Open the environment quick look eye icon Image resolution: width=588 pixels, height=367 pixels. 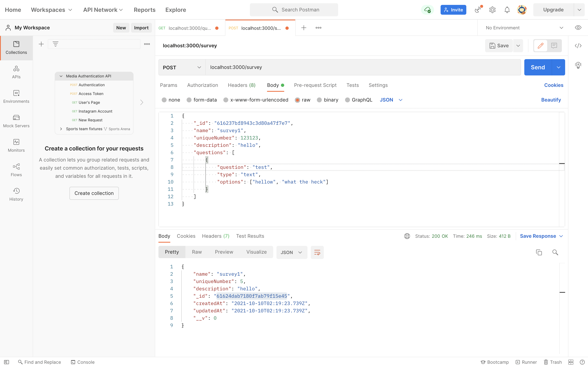click(x=578, y=28)
